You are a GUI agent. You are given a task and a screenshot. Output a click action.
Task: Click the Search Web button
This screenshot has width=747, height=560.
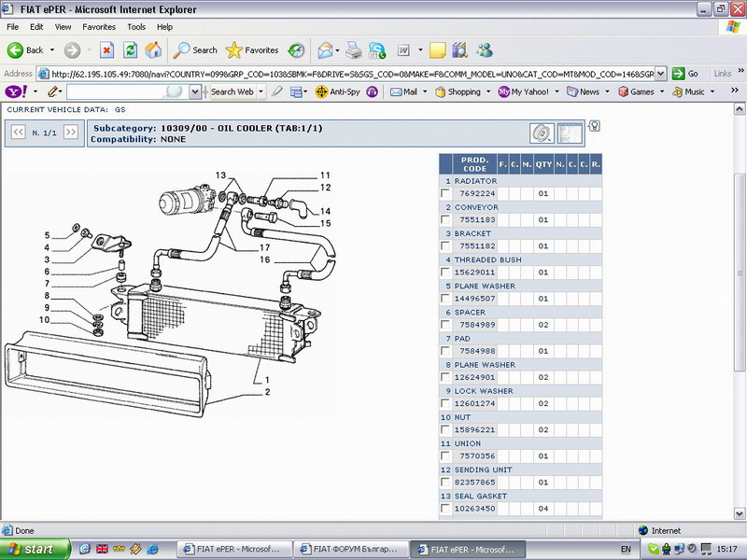(232, 91)
